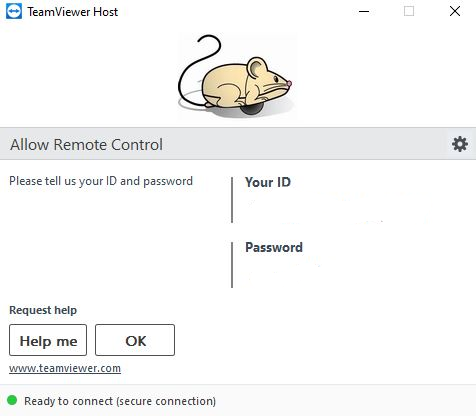The image size is (476, 416).
Task: Click the OK button
Action: pyautogui.click(x=135, y=340)
